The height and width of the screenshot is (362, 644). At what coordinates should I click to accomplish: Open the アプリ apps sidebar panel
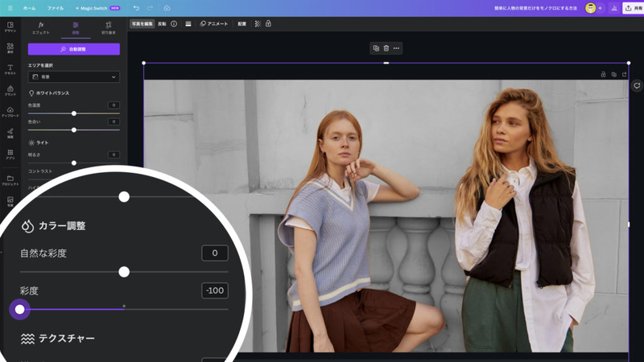[x=10, y=154]
